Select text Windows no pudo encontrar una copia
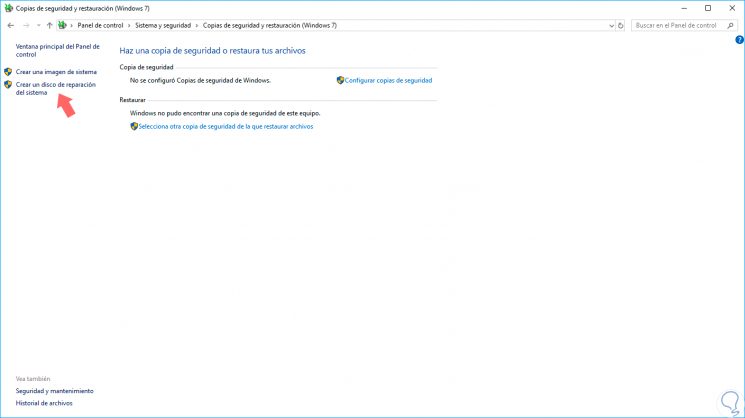 225,114
